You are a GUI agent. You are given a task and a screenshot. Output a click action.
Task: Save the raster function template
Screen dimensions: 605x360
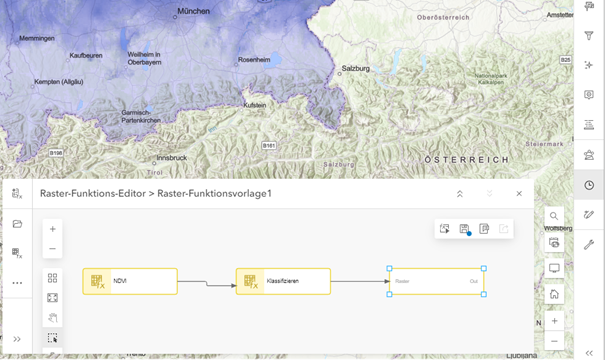click(x=464, y=228)
